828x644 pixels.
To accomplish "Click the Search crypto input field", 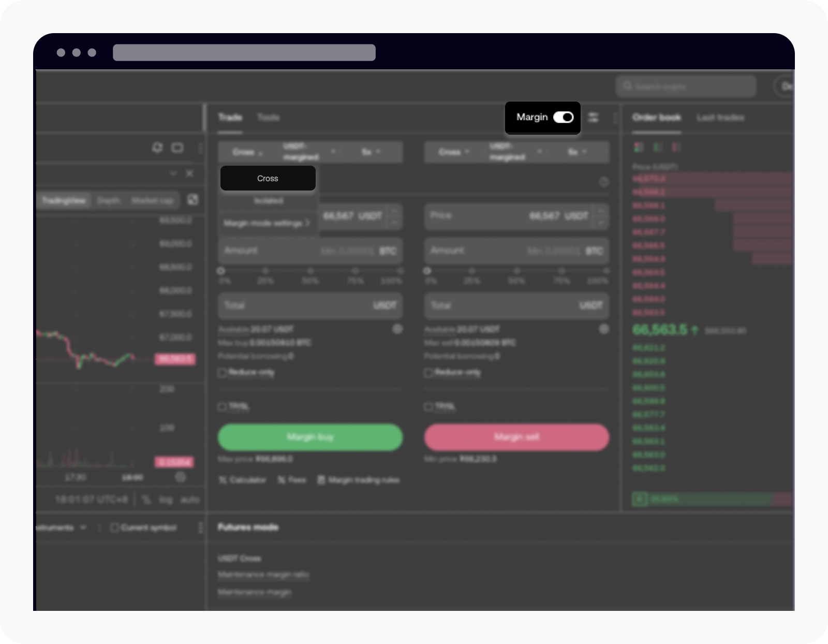I will tap(686, 86).
